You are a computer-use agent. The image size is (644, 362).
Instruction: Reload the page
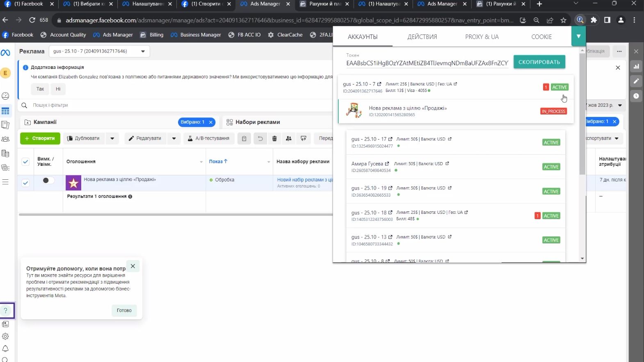32,20
